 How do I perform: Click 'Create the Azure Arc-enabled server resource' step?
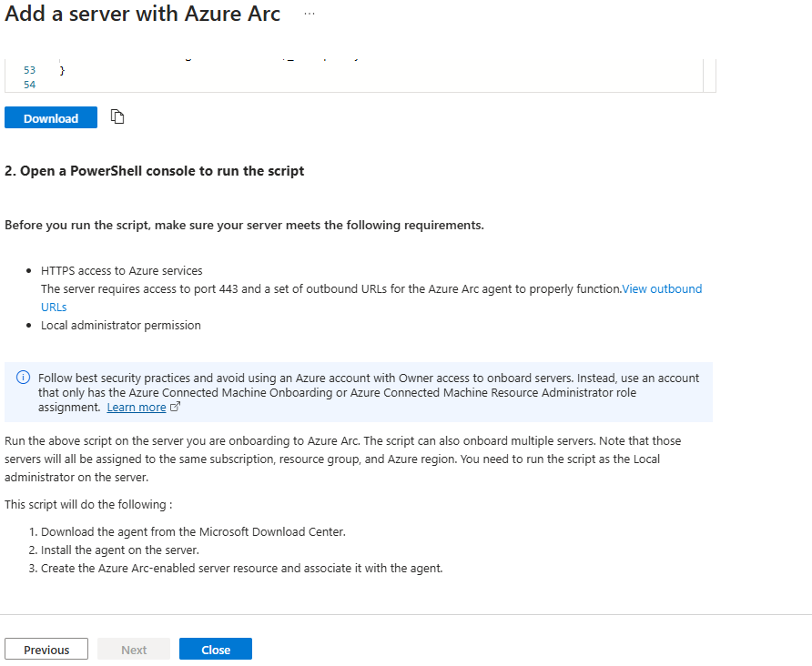tap(241, 568)
